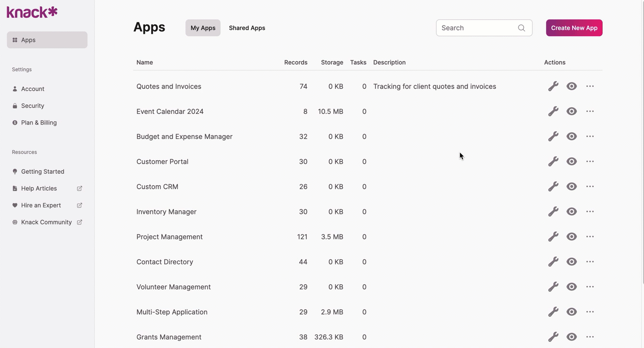Open the ellipsis menu for Custom CRM
The width and height of the screenshot is (644, 348).
(x=590, y=186)
